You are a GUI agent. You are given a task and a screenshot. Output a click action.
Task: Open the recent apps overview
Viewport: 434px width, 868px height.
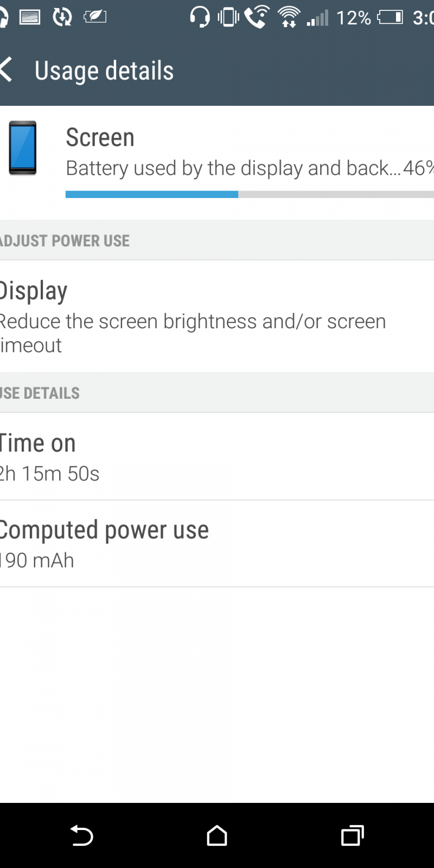point(352,835)
